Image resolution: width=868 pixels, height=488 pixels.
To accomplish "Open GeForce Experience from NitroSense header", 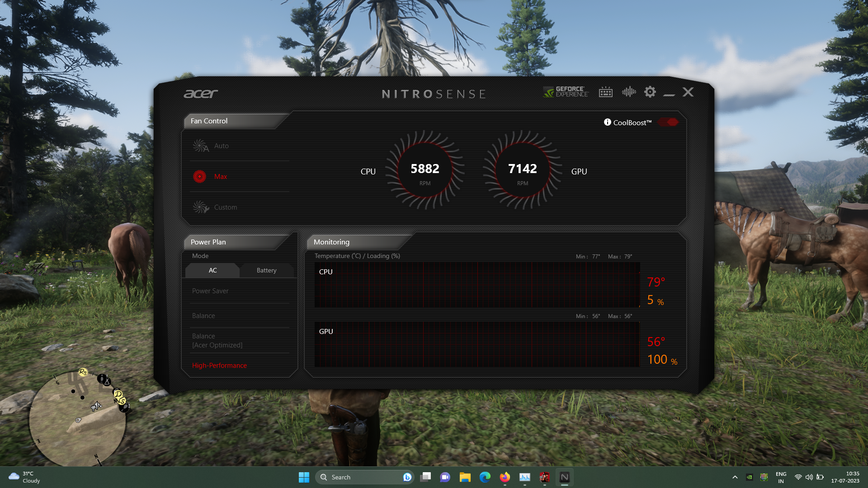I will point(566,92).
